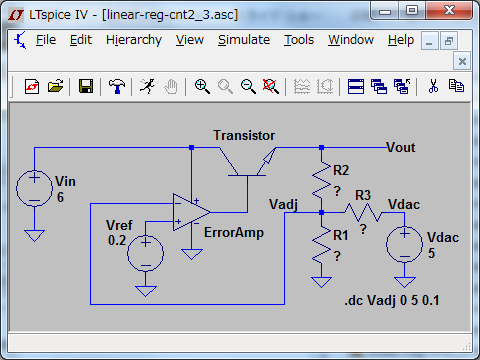The width and height of the screenshot is (480, 360).
Task: Click the '.dc Vadj 0 5 0.1' directive
Action: (392, 301)
